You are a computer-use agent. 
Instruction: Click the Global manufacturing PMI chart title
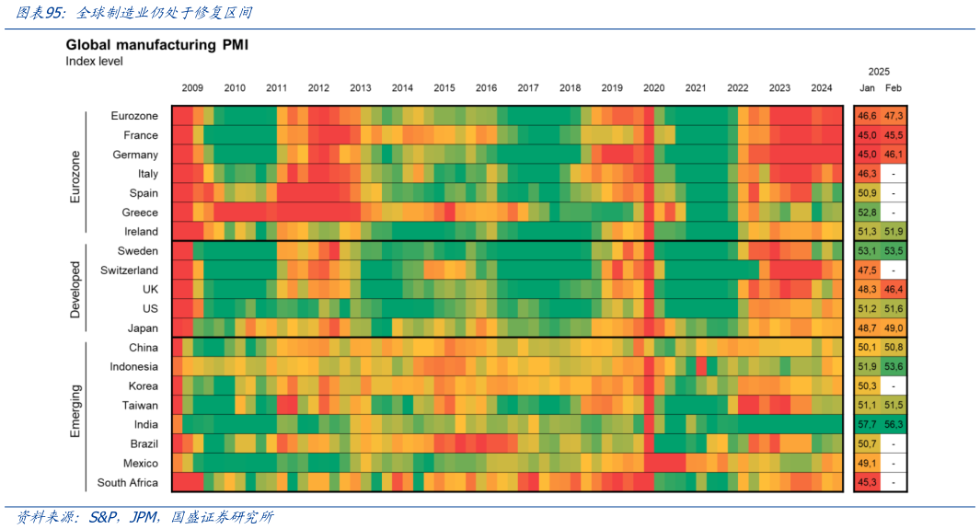(157, 45)
